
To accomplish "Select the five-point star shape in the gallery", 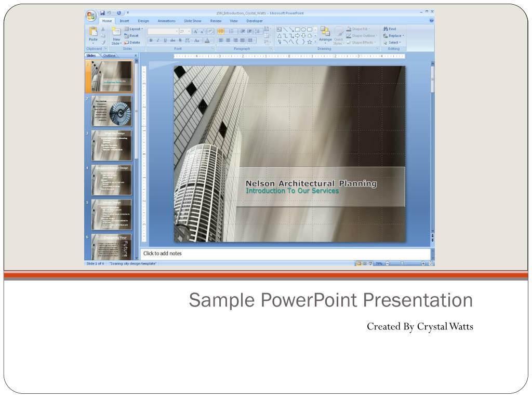I will click(310, 42).
